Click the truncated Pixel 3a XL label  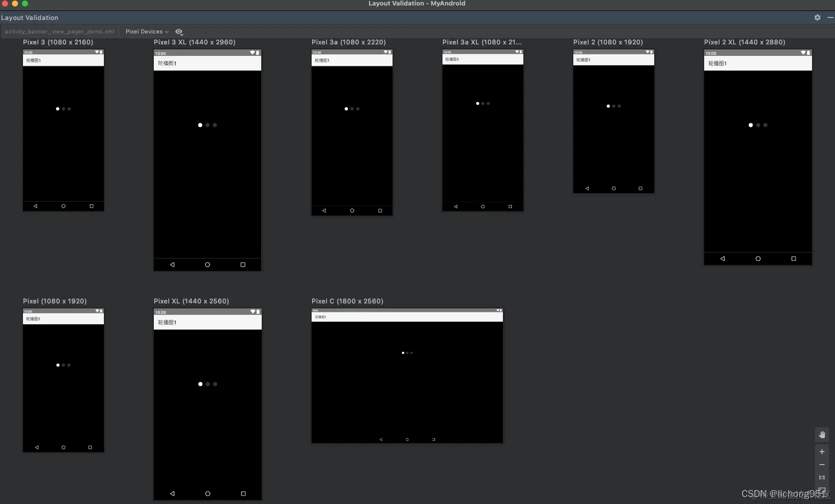coord(482,42)
